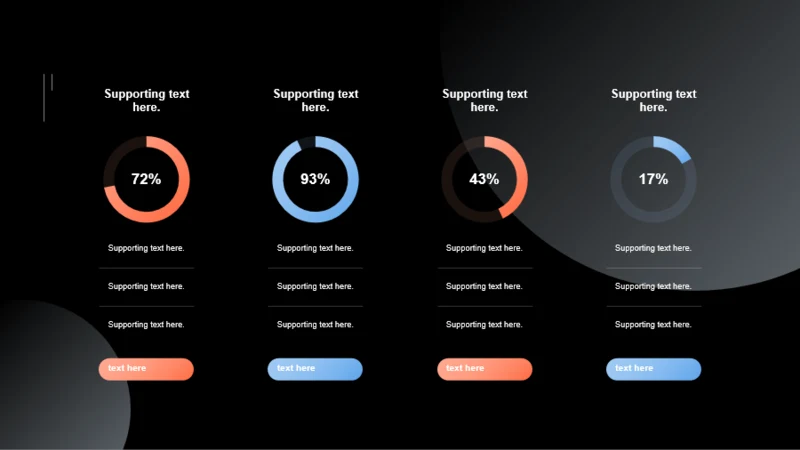Image resolution: width=800 pixels, height=450 pixels.
Task: Select the heading above the 93% chart
Action: click(x=315, y=101)
